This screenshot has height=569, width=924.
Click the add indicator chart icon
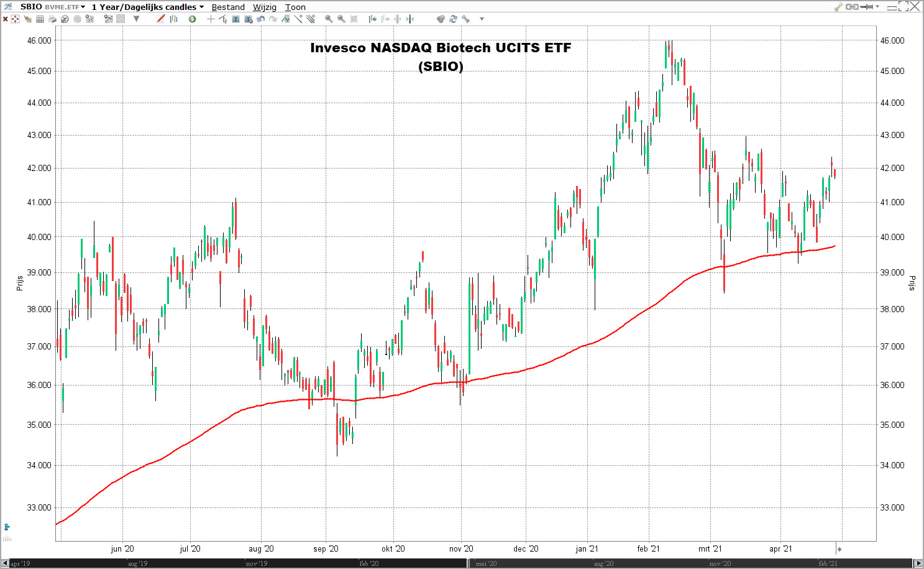109,19
